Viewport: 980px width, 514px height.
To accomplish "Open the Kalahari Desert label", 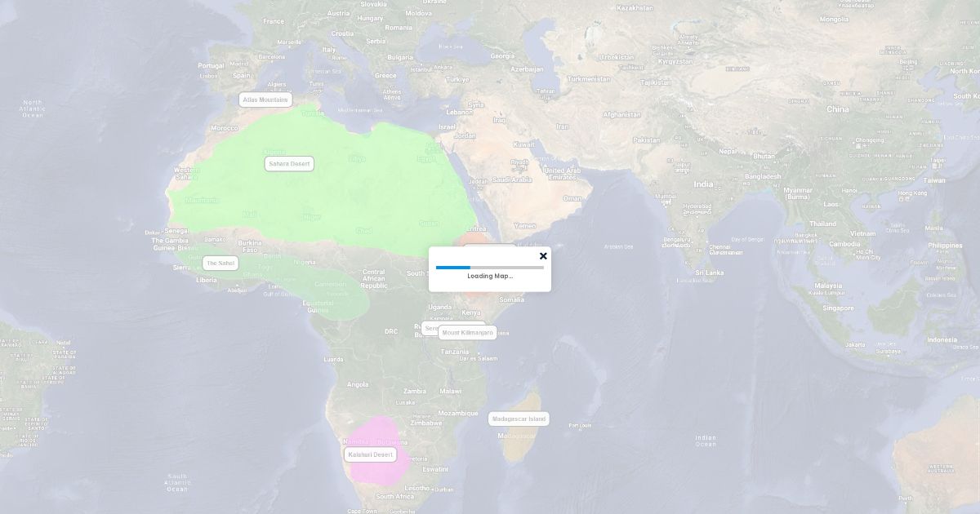I will 371,454.
